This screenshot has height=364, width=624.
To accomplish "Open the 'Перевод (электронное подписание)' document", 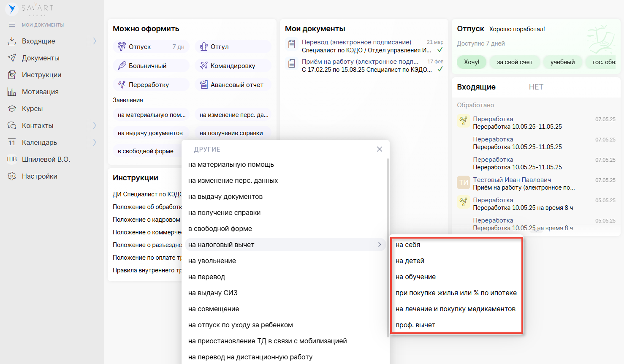I will coord(356,42).
